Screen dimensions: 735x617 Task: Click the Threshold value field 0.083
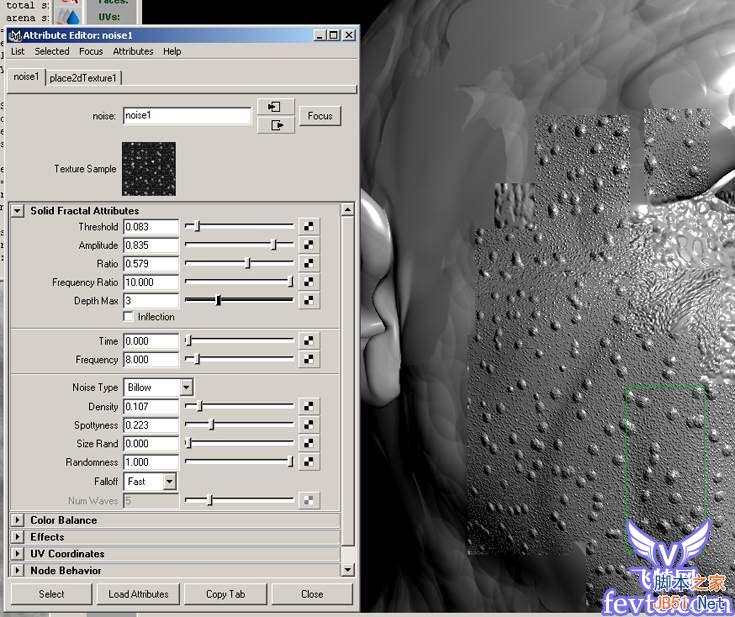point(151,226)
